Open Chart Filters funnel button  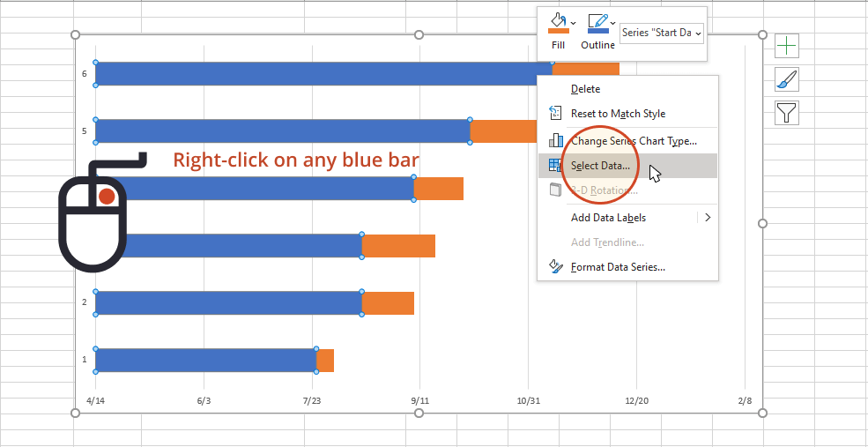[787, 113]
